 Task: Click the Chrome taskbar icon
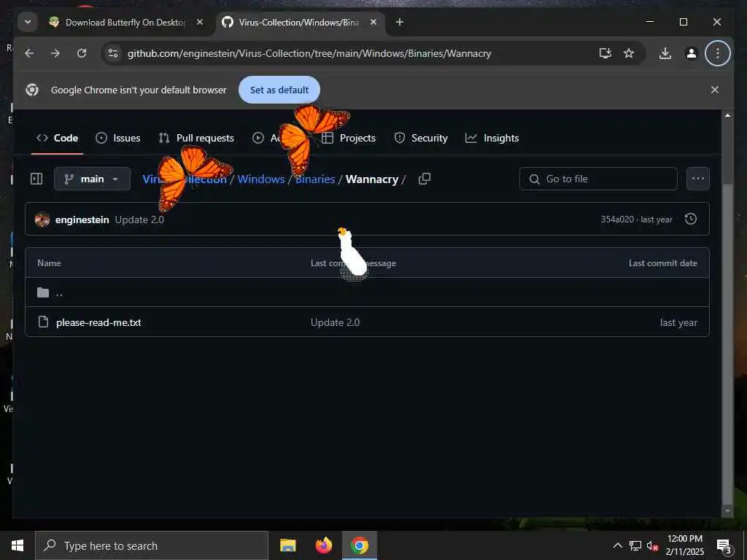tap(360, 545)
